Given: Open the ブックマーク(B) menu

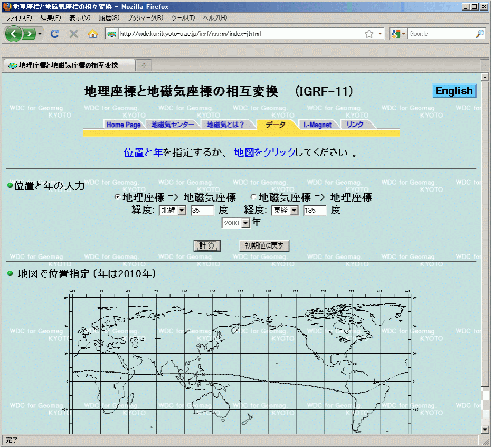Looking at the screenshot, I should 145,18.
